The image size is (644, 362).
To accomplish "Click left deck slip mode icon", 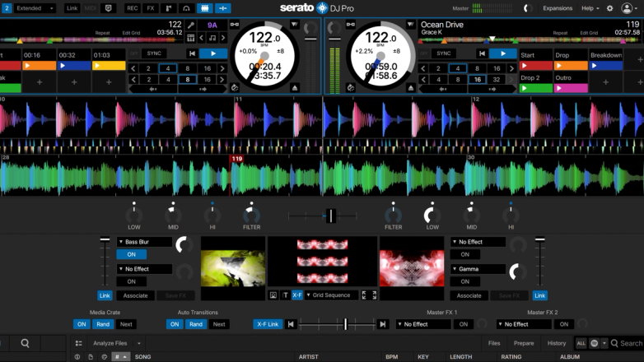I will click(x=235, y=88).
